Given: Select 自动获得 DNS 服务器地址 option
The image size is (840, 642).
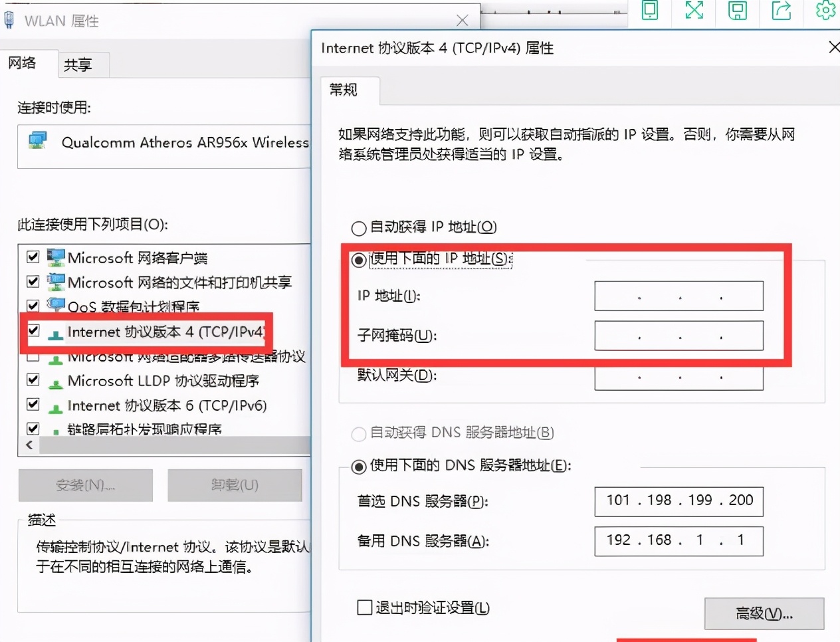Looking at the screenshot, I should click(358, 434).
